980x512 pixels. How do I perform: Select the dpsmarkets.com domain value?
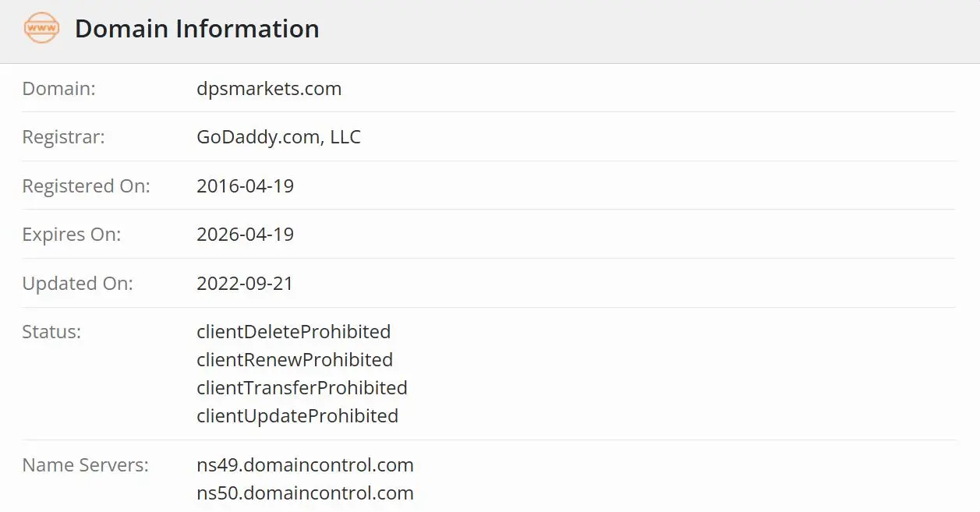(269, 89)
